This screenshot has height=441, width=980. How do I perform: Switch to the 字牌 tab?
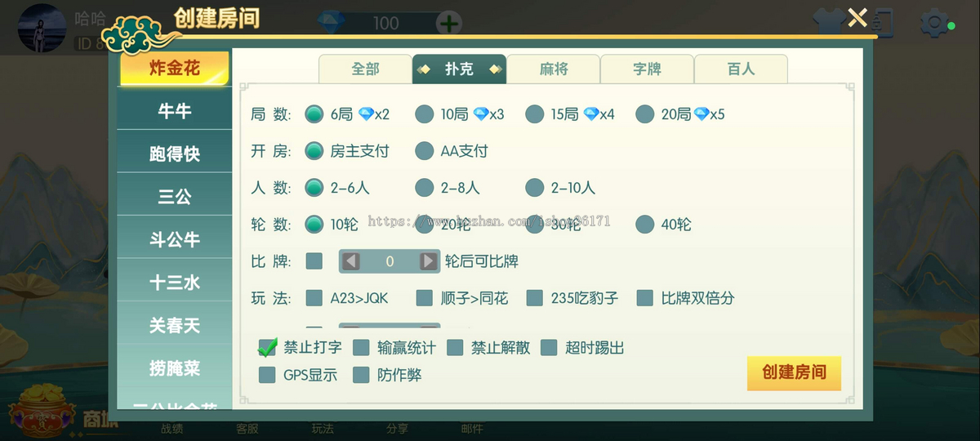click(647, 69)
